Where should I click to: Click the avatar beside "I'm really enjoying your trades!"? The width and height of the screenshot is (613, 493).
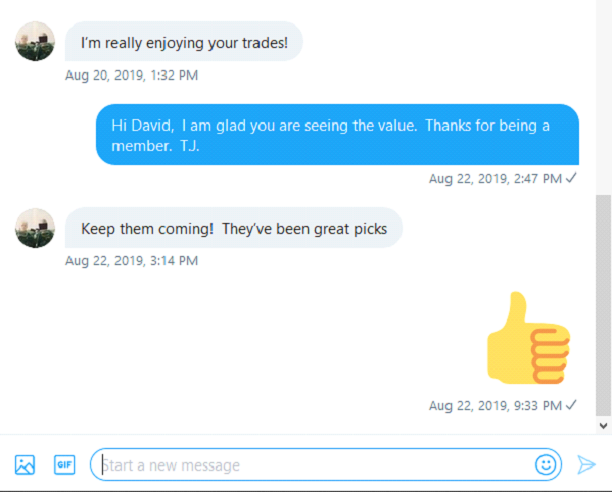click(35, 41)
